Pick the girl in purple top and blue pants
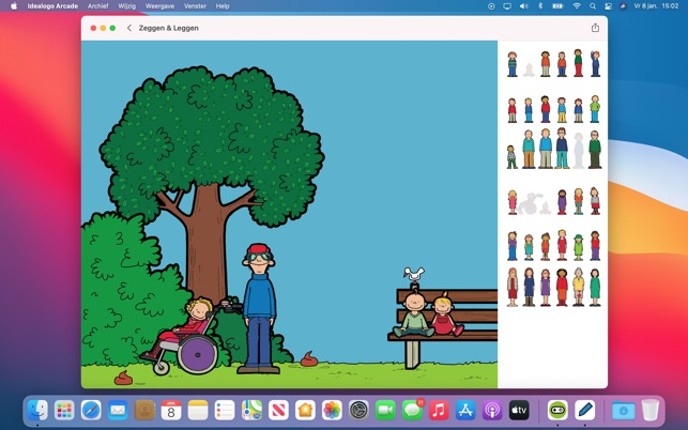This screenshot has height=430, width=688. click(x=512, y=246)
